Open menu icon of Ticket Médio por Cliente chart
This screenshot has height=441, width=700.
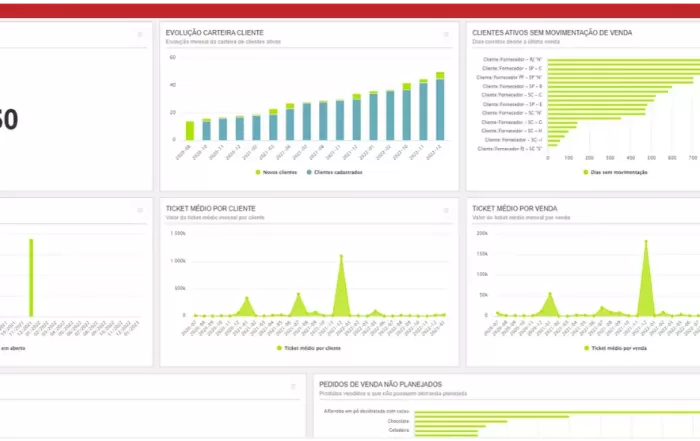pos(446,208)
